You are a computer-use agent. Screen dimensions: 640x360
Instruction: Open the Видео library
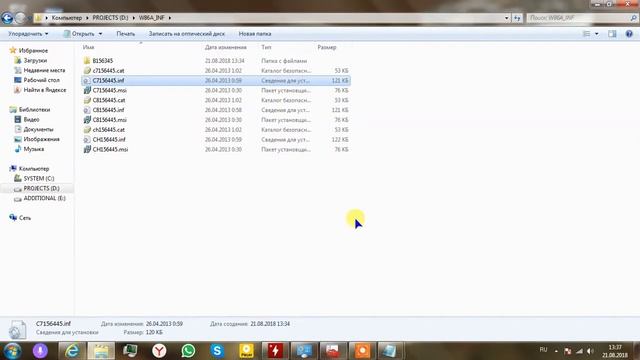[31, 120]
